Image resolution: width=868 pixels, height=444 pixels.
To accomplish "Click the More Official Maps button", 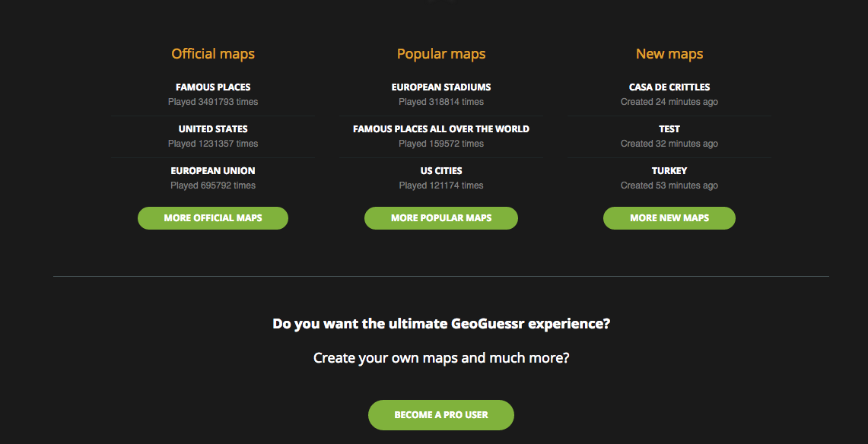I will tap(213, 218).
